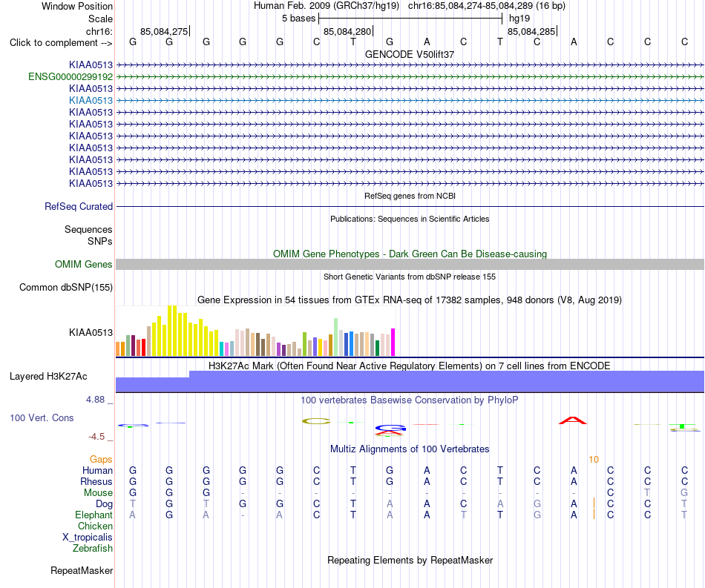Open Repeating Elements by RepeatMasker title

(x=410, y=560)
